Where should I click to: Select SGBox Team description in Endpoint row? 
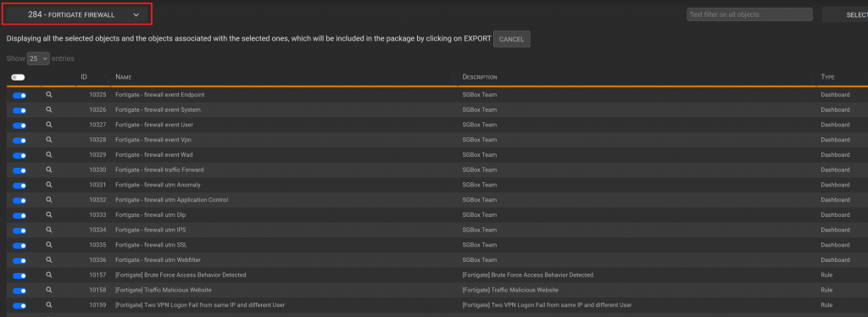pyautogui.click(x=480, y=95)
